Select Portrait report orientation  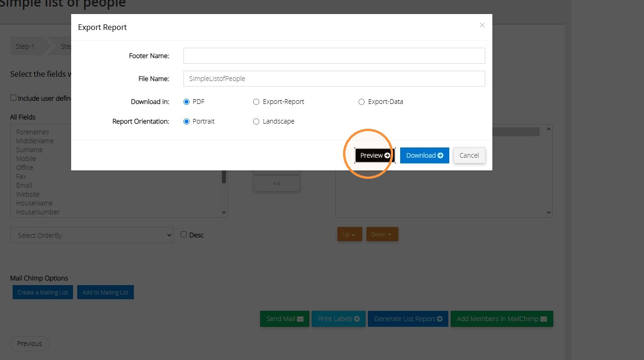[186, 121]
